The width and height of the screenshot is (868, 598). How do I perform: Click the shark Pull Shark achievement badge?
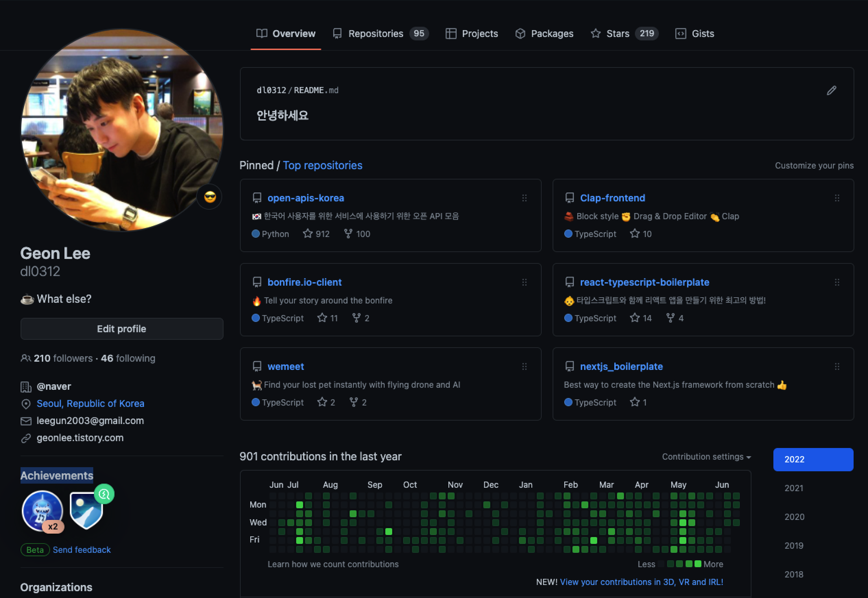point(43,511)
